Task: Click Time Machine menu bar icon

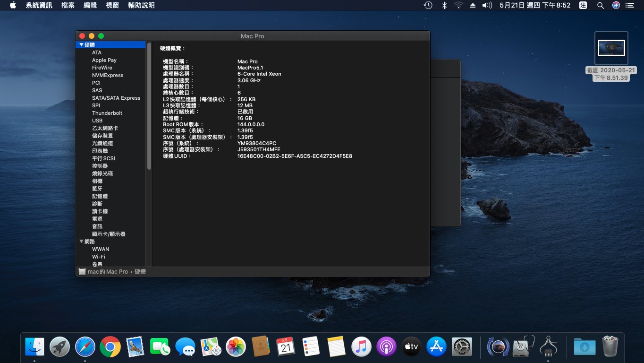Action: click(x=428, y=5)
